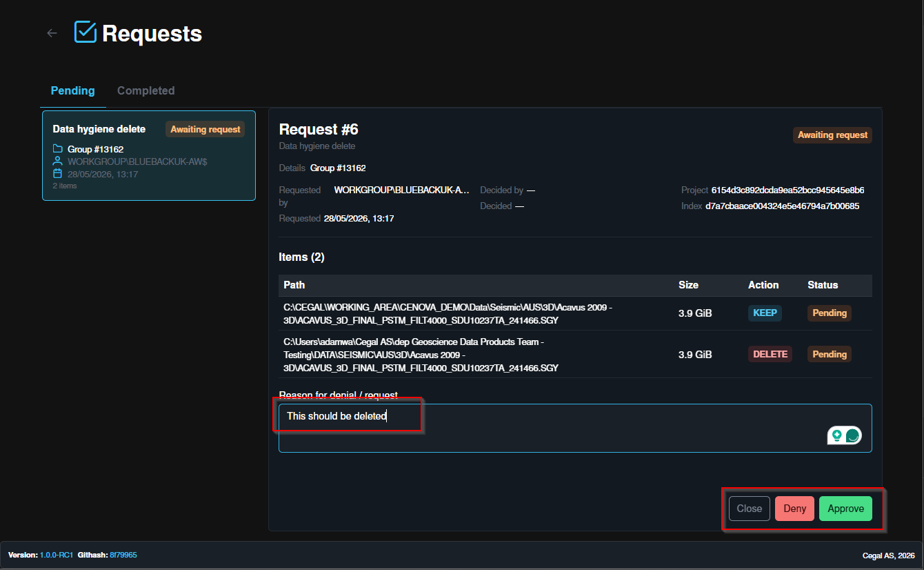Viewport: 924px width, 570px height.
Task: Click the 3.9 GiB size in DELETE row
Action: pos(695,355)
